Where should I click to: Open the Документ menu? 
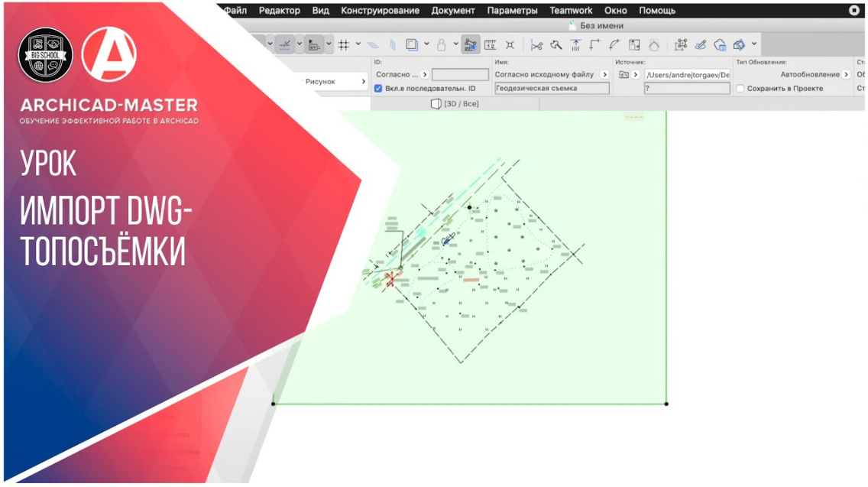[453, 10]
